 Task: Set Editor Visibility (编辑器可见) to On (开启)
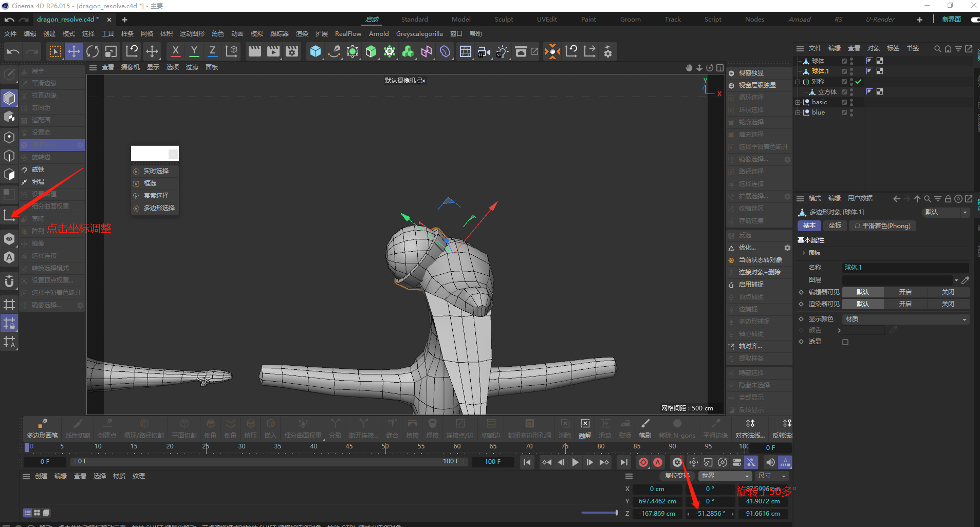tap(905, 292)
